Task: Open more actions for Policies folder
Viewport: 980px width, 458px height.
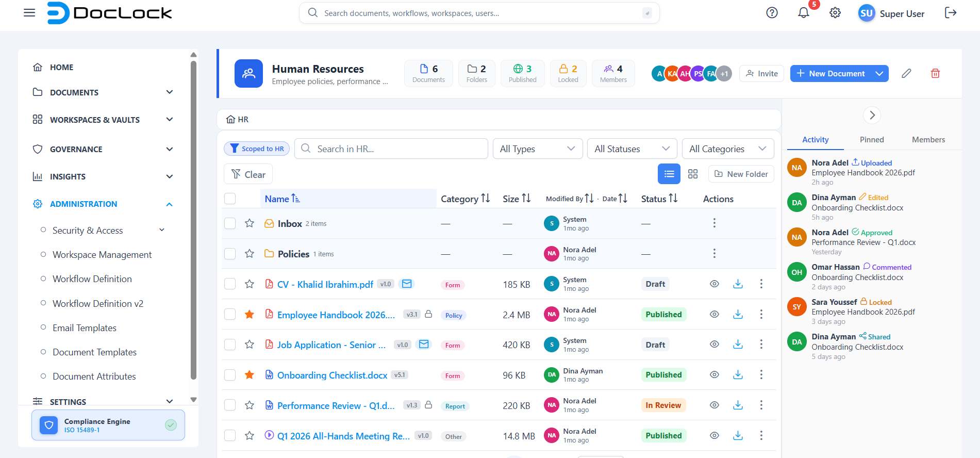Action: (x=714, y=253)
